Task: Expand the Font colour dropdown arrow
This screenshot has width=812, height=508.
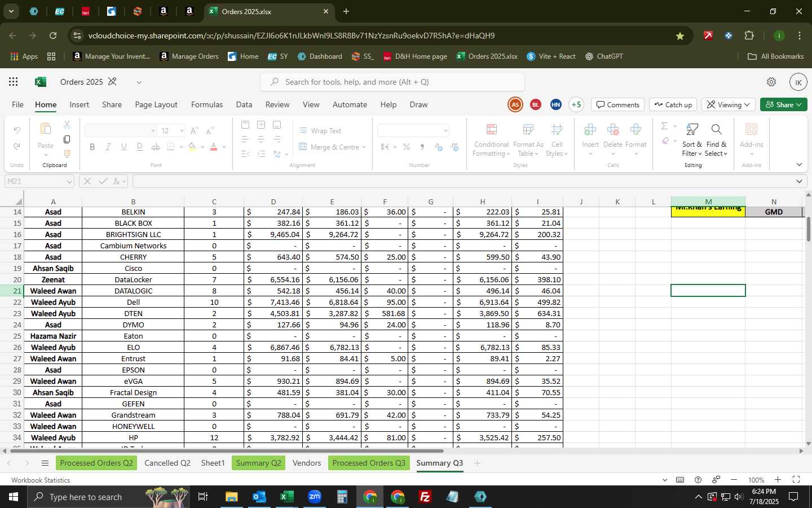Action: coord(224,147)
